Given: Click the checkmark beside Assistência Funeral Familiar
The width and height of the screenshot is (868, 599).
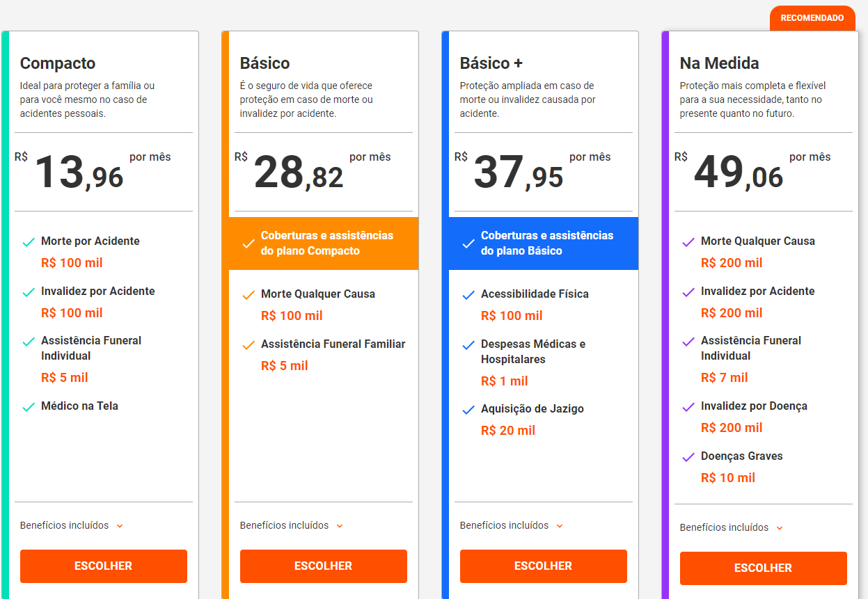Looking at the screenshot, I should coord(248,344).
